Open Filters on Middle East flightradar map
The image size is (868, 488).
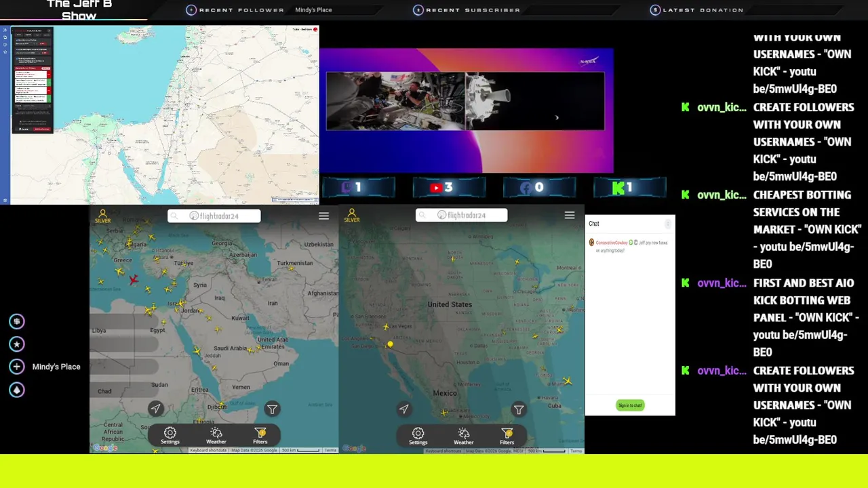260,436
